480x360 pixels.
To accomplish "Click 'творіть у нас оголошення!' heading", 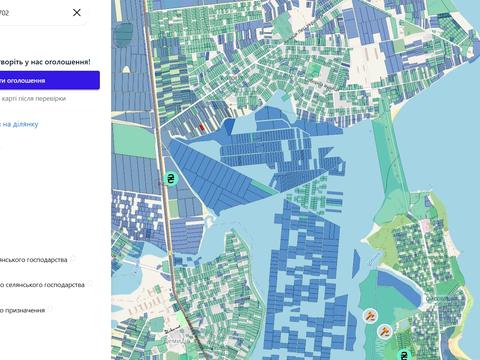I will (45, 62).
